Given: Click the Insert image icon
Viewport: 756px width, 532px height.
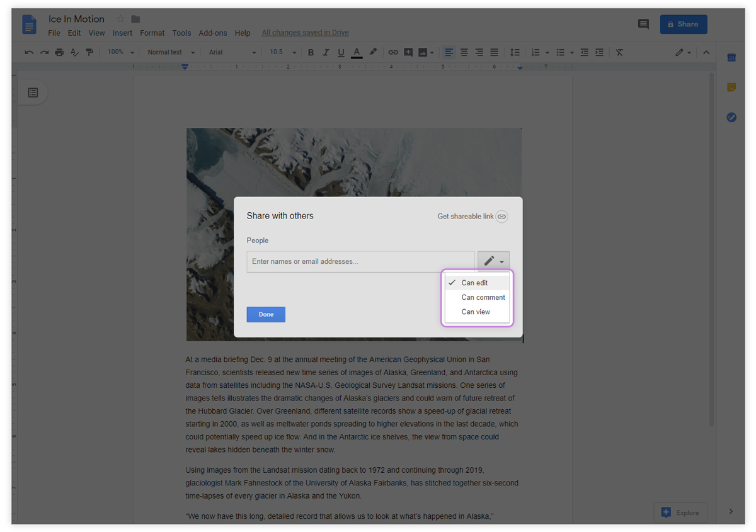Looking at the screenshot, I should point(423,52).
